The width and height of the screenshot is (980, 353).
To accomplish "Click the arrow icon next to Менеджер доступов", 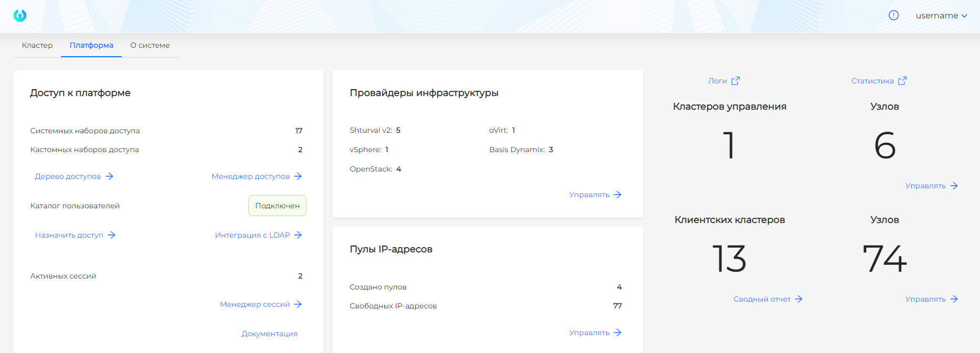I will click(x=298, y=176).
